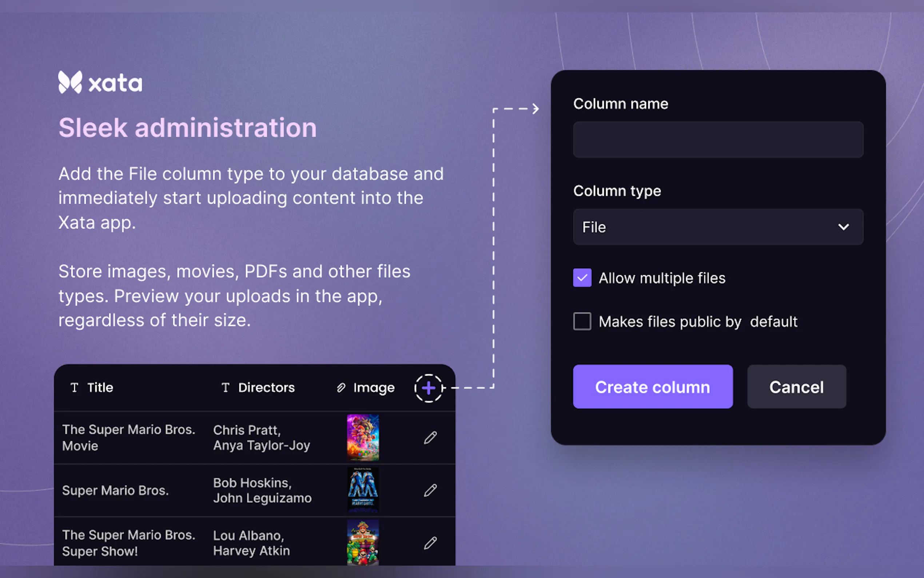Screen dimensions: 924x578
Task: Uncheck Allow multiple files checkbox
Action: 582,278
